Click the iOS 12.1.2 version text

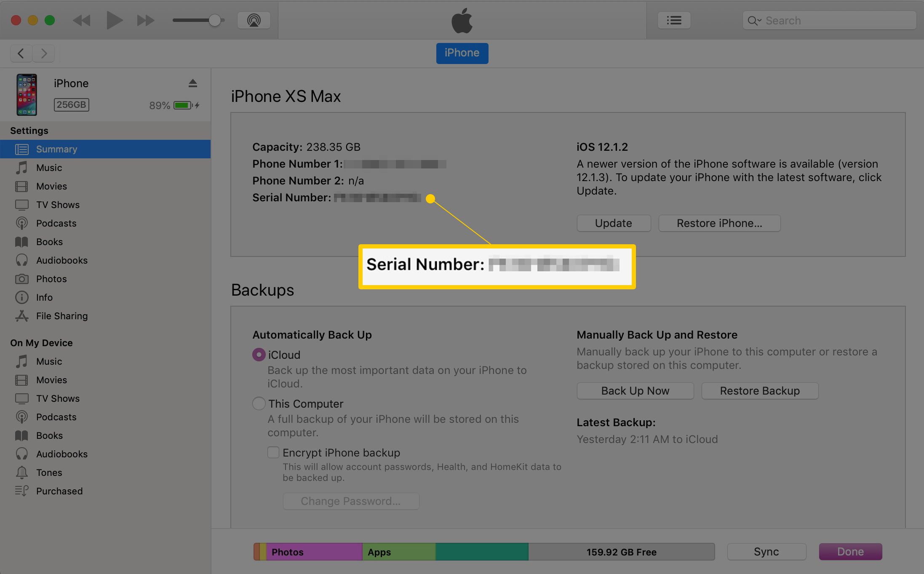602,147
